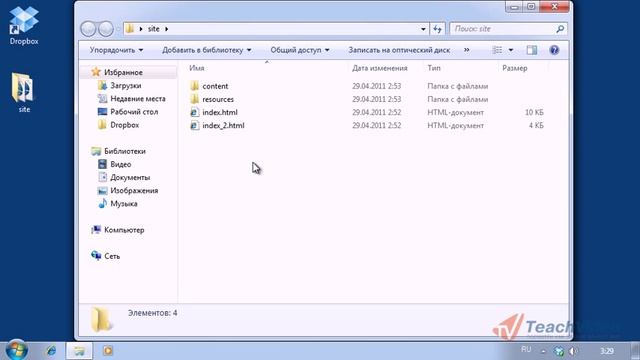The height and width of the screenshot is (360, 640).
Task: Click the Back navigation arrow
Action: pyautogui.click(x=88, y=29)
